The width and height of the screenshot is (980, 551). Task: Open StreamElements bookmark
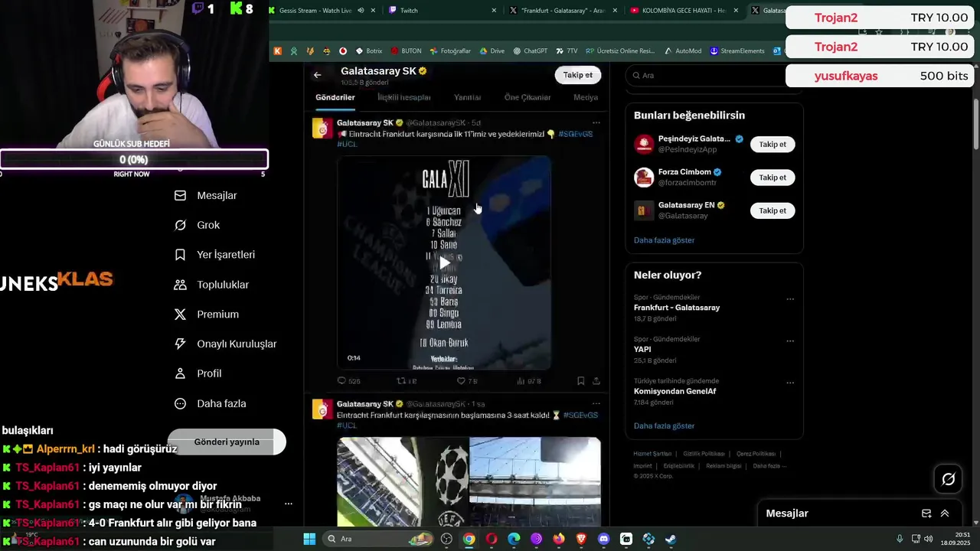pos(737,51)
